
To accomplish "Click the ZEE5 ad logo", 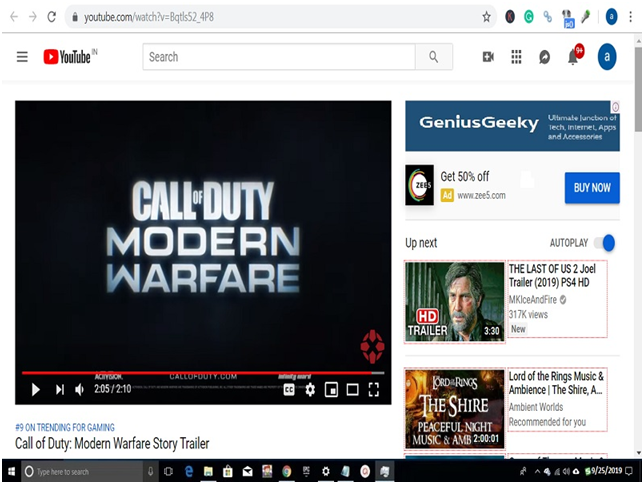I will [419, 185].
